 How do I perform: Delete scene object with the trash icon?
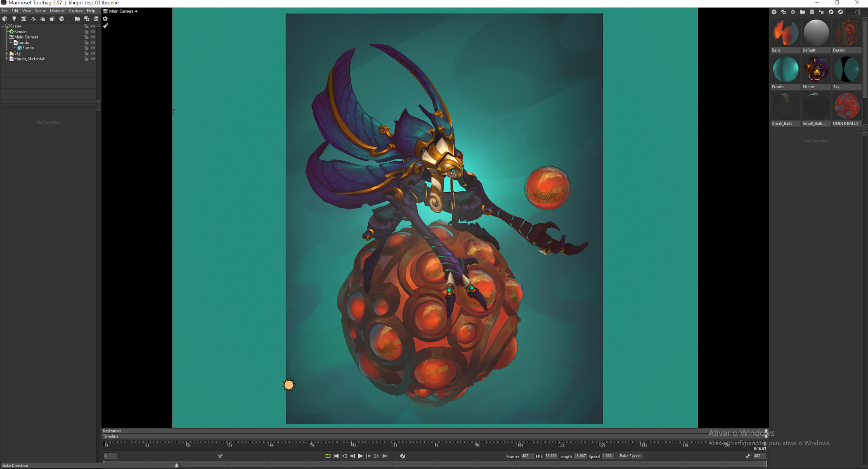pyautogui.click(x=96, y=19)
